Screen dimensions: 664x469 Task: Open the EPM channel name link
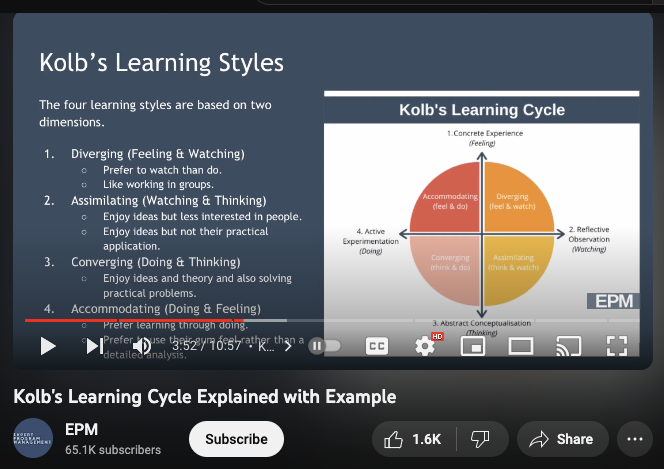tap(81, 430)
